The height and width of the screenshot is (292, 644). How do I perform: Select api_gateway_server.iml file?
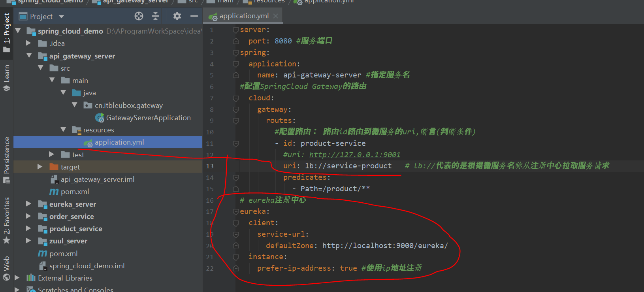click(98, 179)
